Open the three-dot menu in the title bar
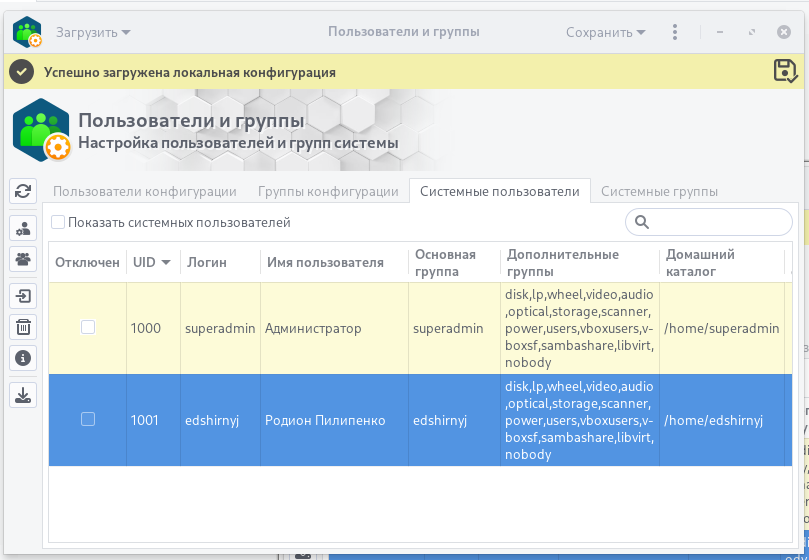This screenshot has height=560, width=809. click(675, 32)
